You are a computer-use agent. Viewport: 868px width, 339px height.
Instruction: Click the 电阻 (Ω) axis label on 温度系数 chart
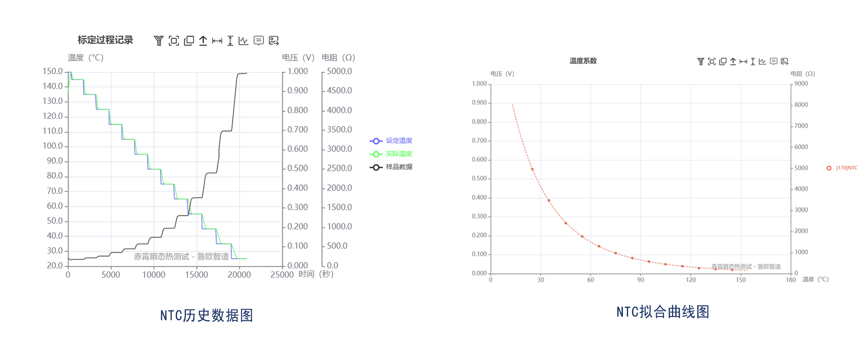(802, 74)
